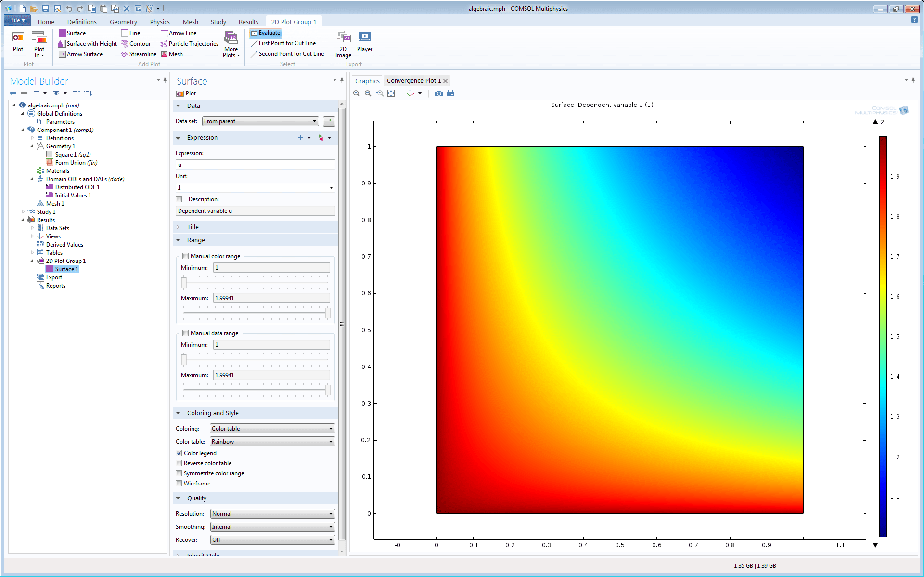Take a snapshot with the camera icon
This screenshot has width=924, height=577.
(x=438, y=93)
